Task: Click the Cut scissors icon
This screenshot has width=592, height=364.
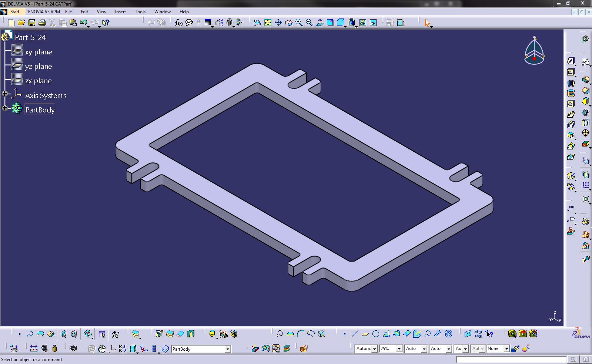Action: point(52,23)
